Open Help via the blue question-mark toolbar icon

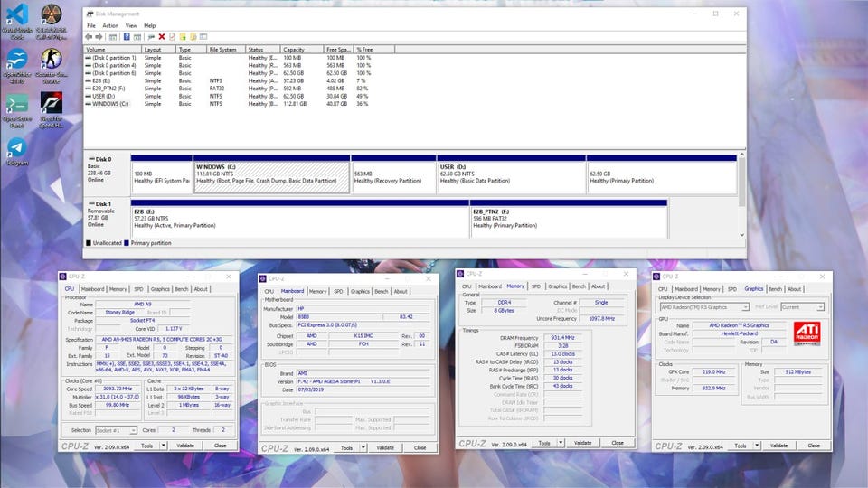click(x=127, y=37)
